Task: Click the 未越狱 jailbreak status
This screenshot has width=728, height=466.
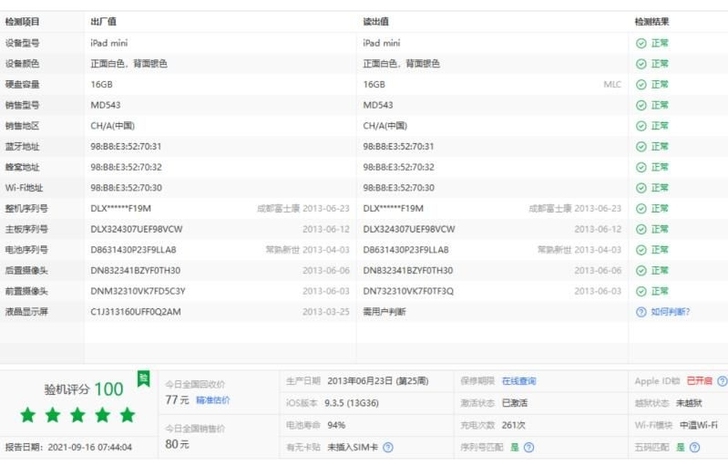Action: 689,403
